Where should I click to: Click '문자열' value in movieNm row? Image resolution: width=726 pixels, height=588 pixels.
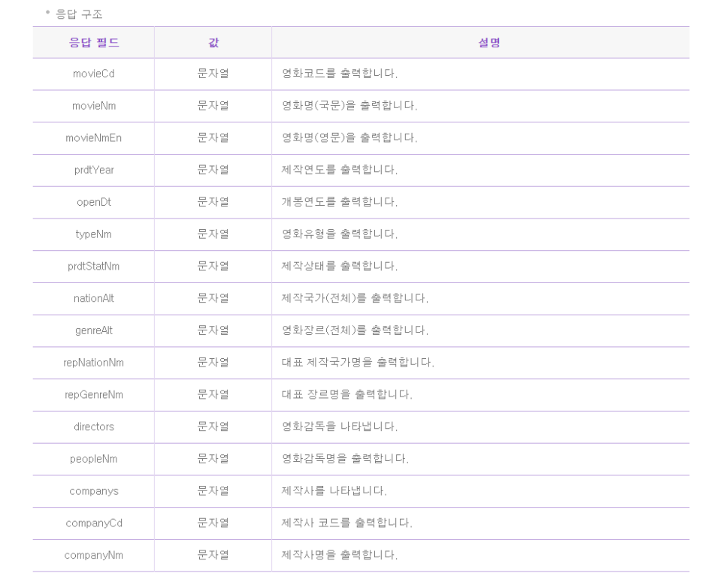[213, 106]
